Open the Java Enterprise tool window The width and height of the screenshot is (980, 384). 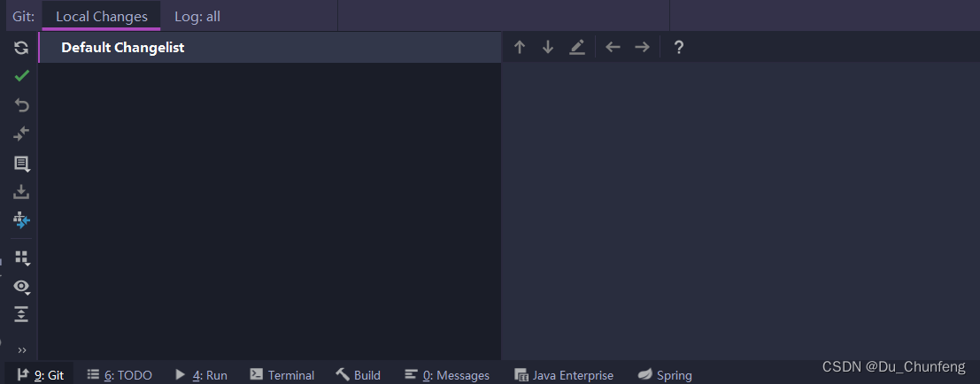[564, 374]
